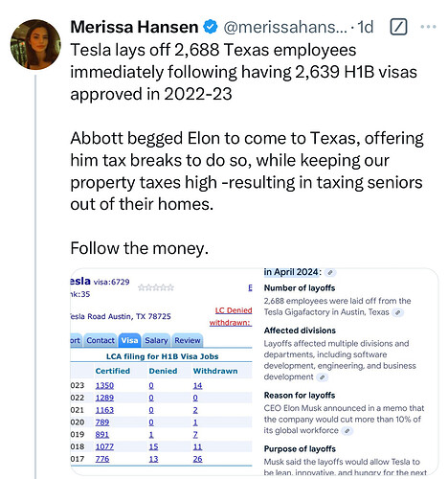The width and height of the screenshot is (448, 479).
Task: Open Merissa Hansen's profile picture
Action: point(35,44)
